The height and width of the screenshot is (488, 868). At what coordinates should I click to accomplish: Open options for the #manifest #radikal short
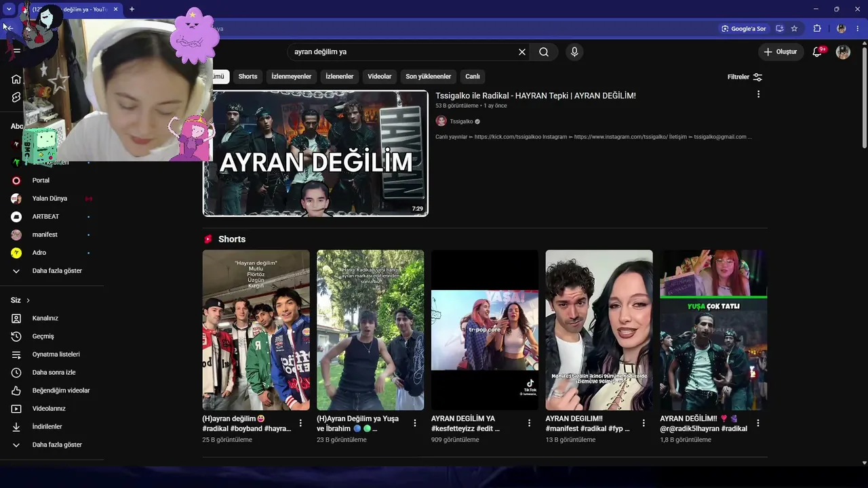point(644,423)
